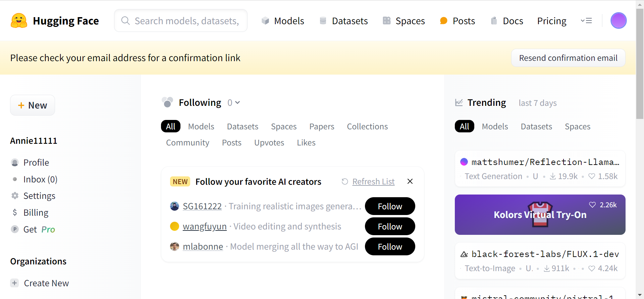Click the Refresh List link
Viewport: 644px width, 299px height.
[x=373, y=182]
